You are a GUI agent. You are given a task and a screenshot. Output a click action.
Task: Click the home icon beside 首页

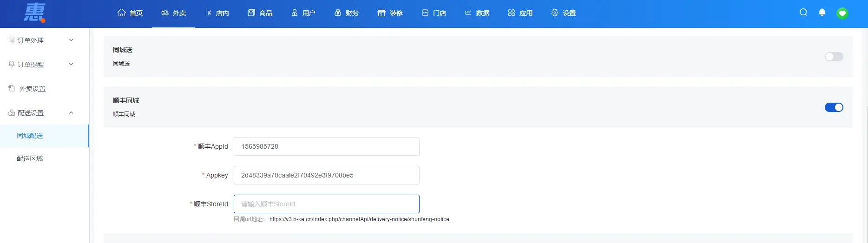pos(122,13)
